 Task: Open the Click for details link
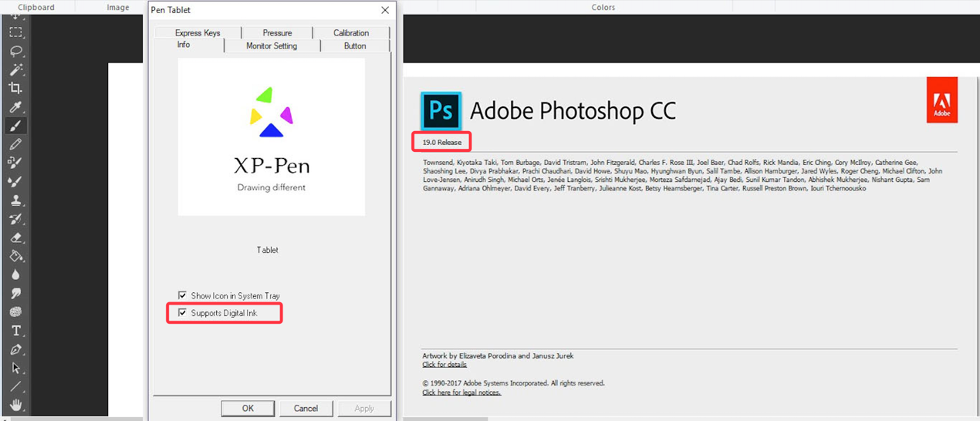pyautogui.click(x=444, y=365)
